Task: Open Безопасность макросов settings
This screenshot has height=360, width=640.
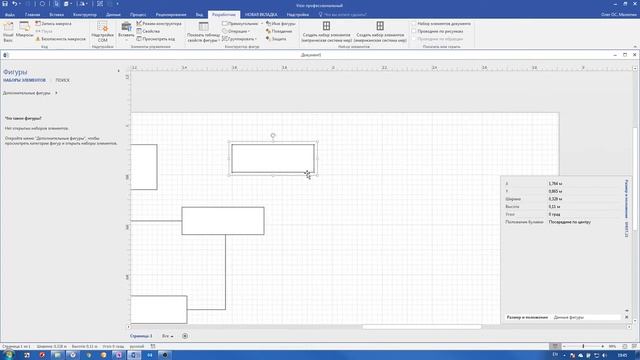Action: click(60, 39)
